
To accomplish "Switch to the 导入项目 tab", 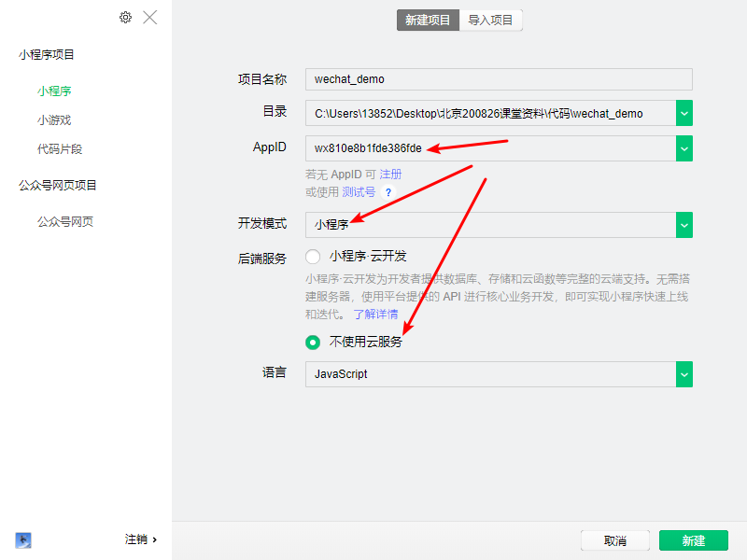I will [491, 20].
